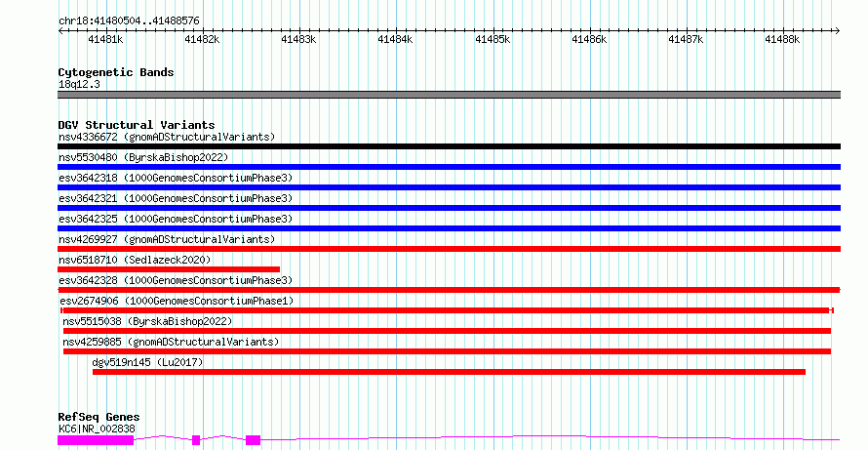Click the chr18:41480504..41488576 region label
The image size is (868, 450).
129,21
